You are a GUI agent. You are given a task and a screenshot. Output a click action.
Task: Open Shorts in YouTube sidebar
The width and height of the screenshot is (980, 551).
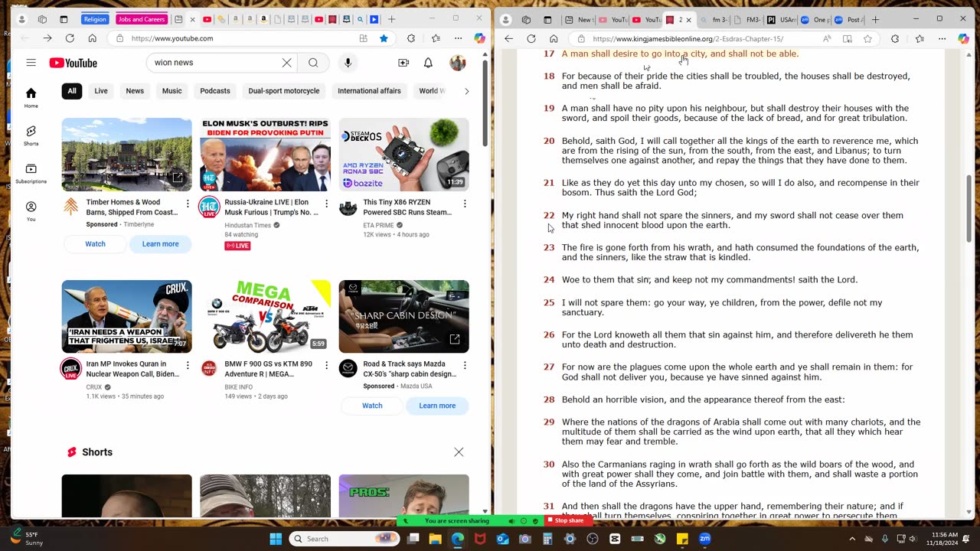click(31, 135)
